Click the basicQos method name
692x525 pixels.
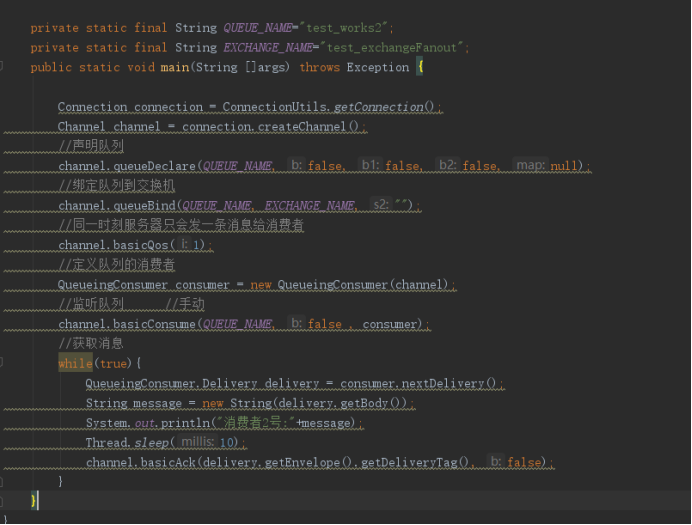tap(141, 245)
